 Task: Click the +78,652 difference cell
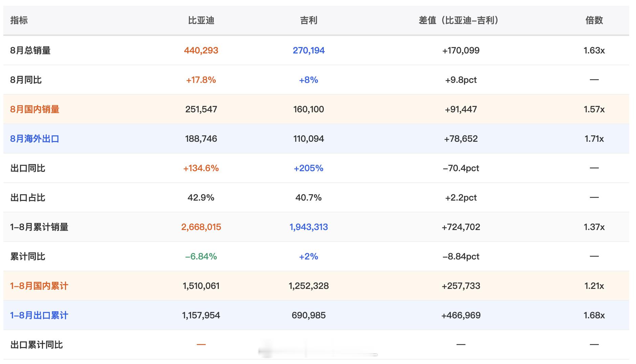click(461, 139)
